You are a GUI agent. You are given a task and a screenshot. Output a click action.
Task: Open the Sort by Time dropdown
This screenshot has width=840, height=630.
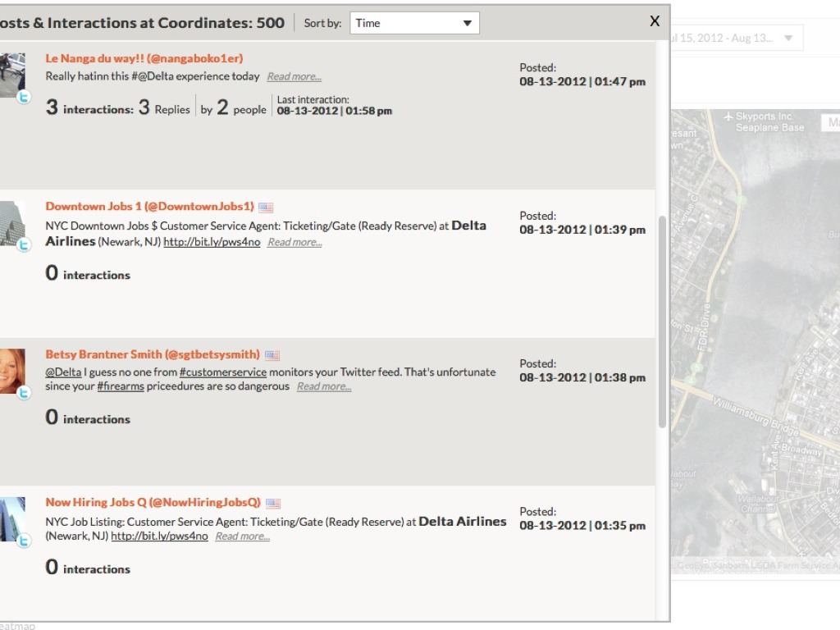click(x=414, y=23)
